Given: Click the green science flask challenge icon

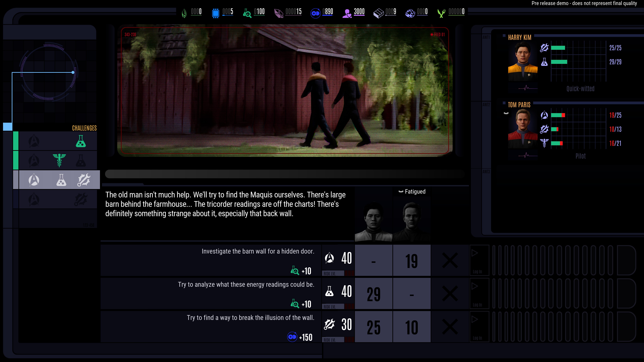Looking at the screenshot, I should [81, 141].
